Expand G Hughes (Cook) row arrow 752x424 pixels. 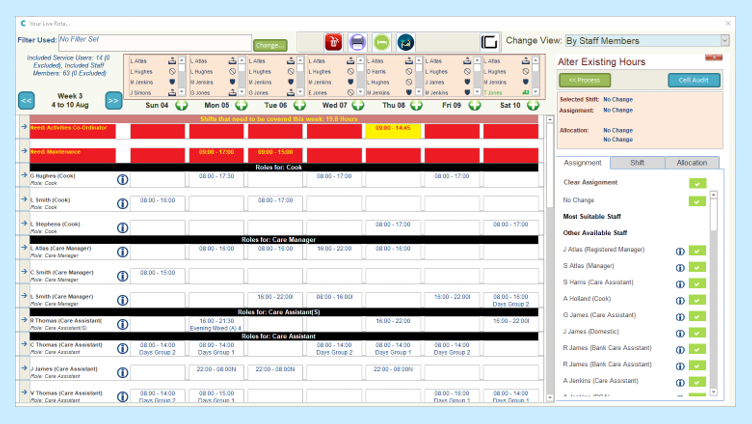(x=24, y=175)
